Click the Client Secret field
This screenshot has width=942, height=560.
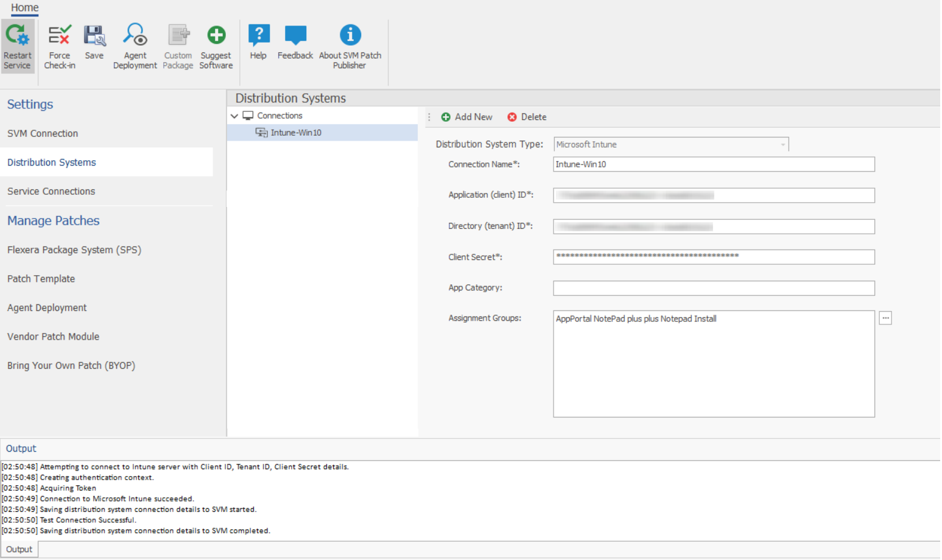coord(714,257)
